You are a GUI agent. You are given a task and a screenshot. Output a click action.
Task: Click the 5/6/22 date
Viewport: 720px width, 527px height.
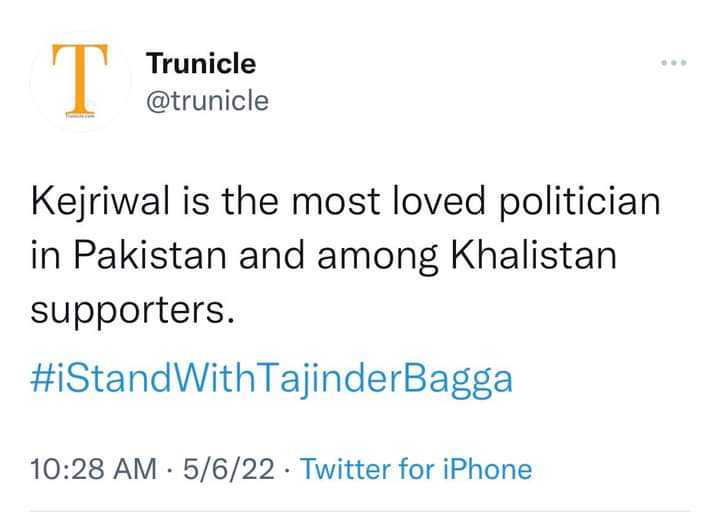[229, 469]
